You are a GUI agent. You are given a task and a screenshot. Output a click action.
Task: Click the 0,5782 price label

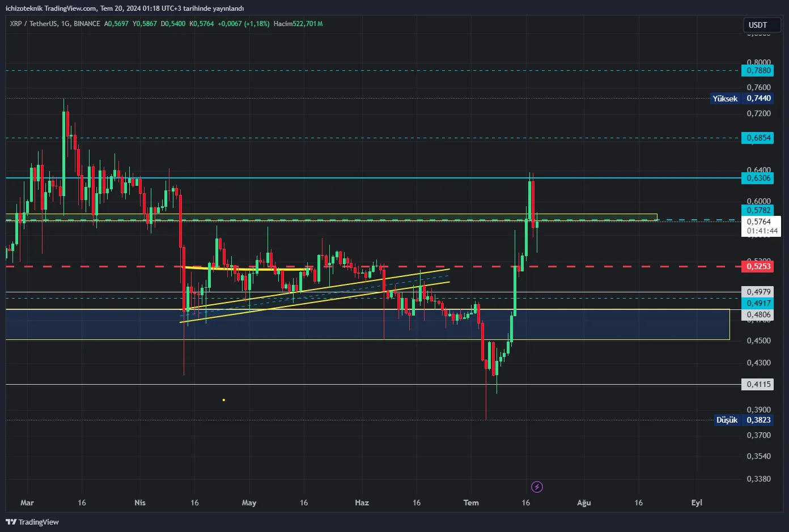pyautogui.click(x=757, y=210)
